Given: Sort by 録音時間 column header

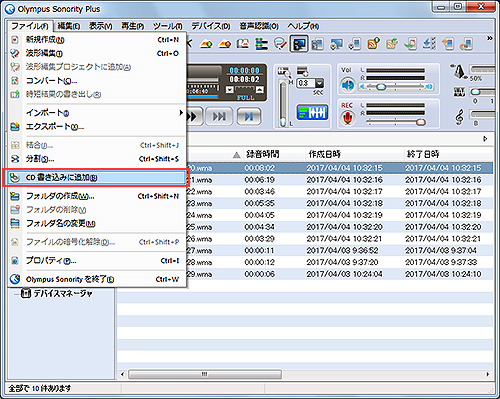Looking at the screenshot, I should 263,154.
